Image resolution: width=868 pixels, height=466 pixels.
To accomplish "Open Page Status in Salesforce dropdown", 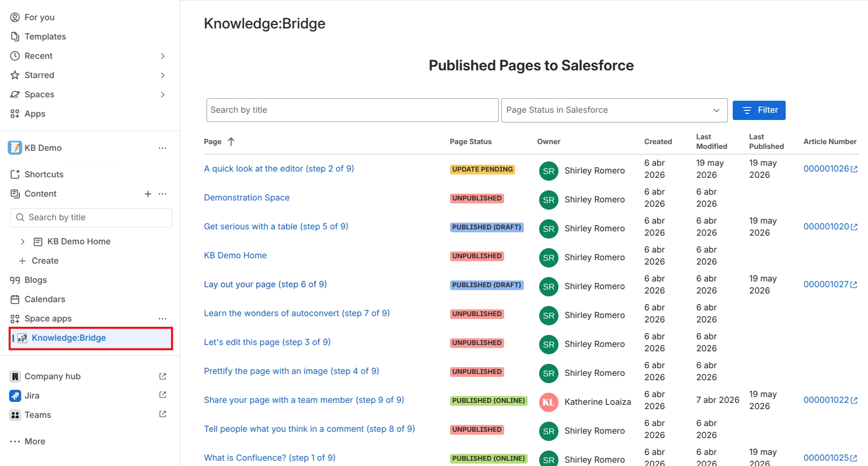I will [614, 110].
